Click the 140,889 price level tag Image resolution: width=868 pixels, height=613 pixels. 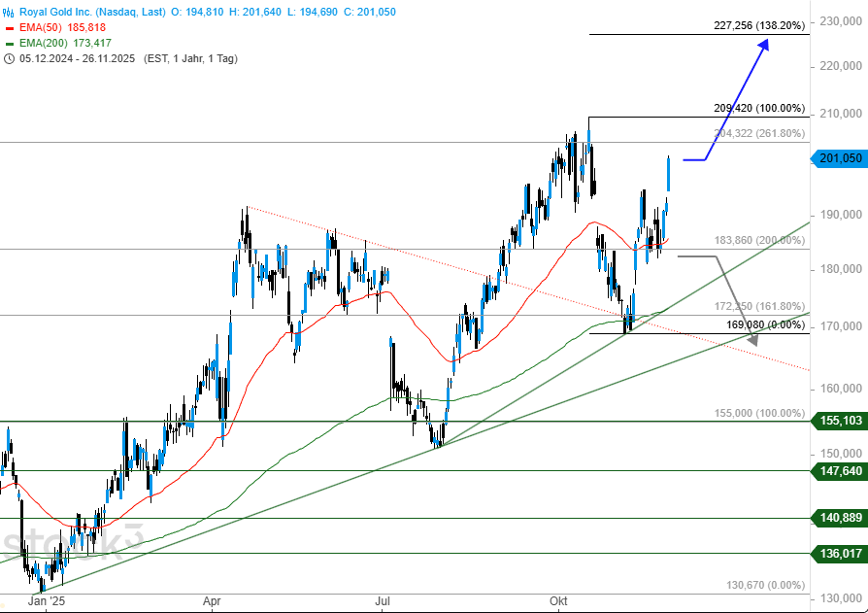[x=837, y=519]
